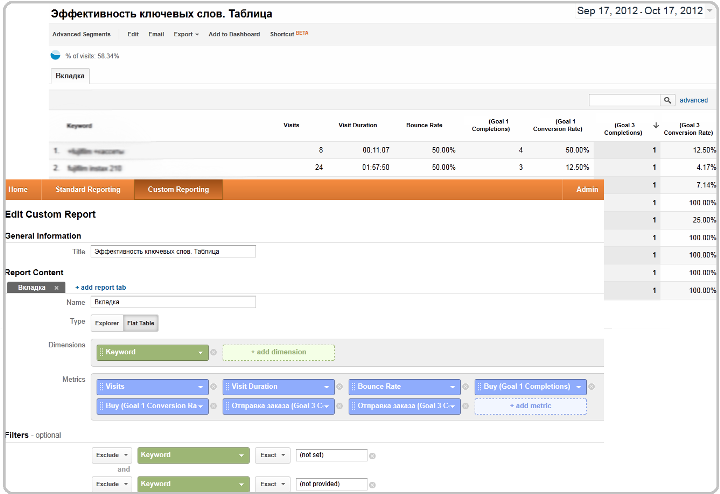Open the Export dropdown menu
This screenshot has height=494, width=720.
(186, 34)
